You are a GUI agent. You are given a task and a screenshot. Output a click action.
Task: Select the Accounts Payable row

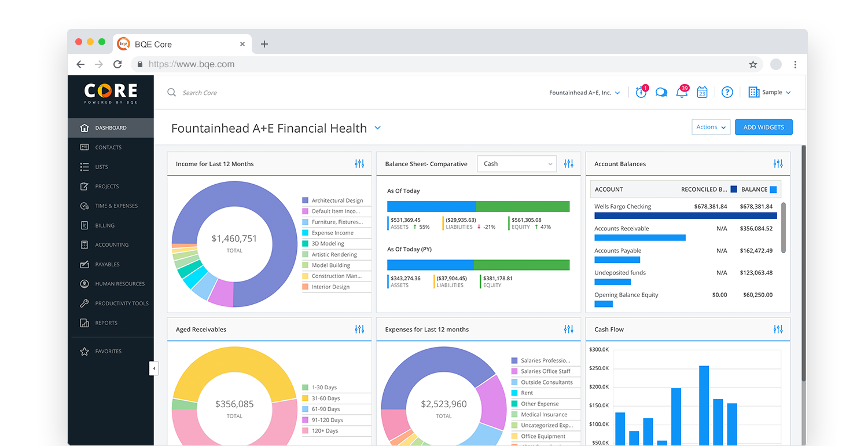(685, 255)
